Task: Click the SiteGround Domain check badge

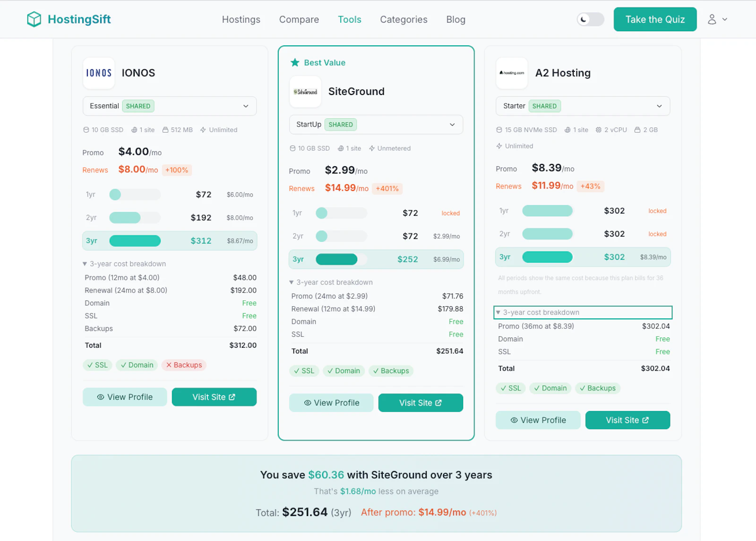Action: [x=344, y=371]
